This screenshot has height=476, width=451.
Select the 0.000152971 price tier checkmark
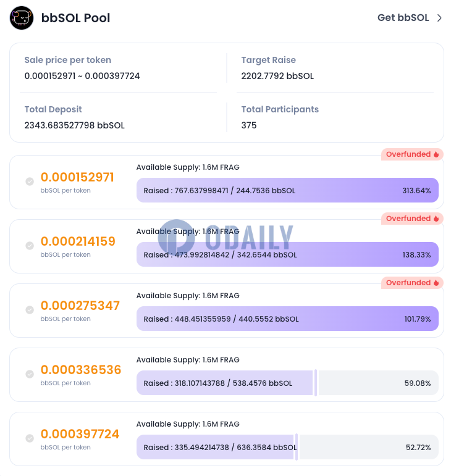click(x=30, y=182)
